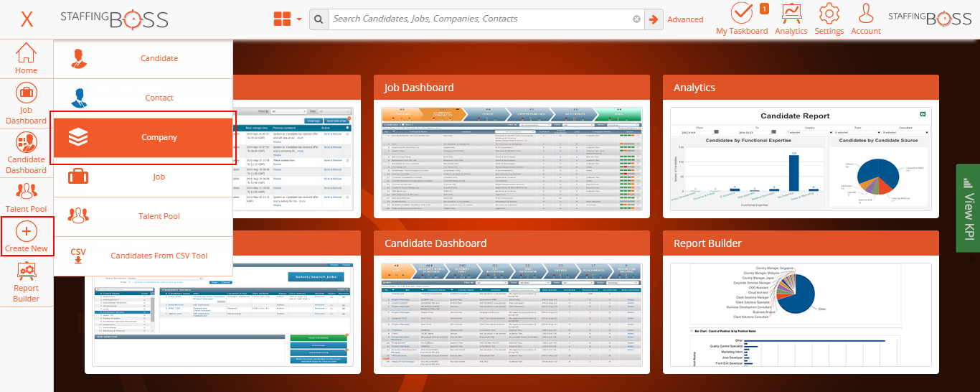Open Settings from the top bar

(x=829, y=19)
